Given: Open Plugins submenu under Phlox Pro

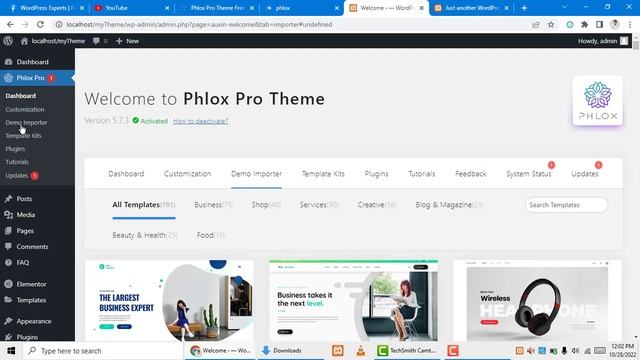Looking at the screenshot, I should pos(15,149).
